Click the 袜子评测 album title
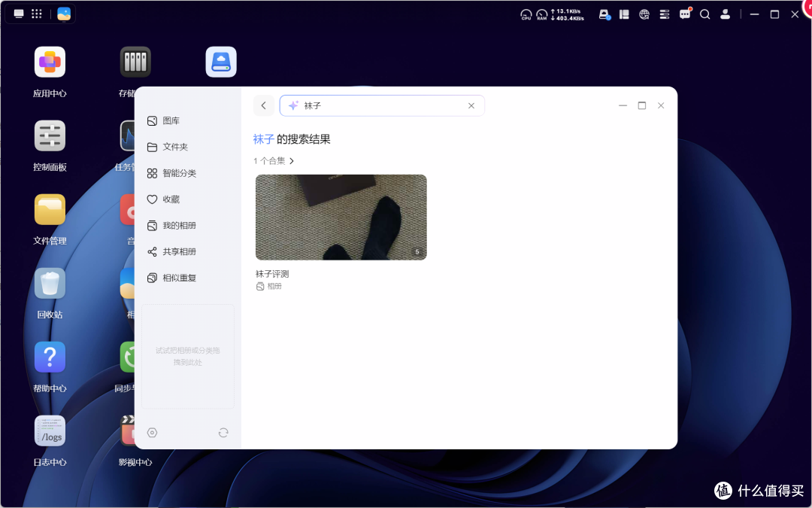 [272, 274]
